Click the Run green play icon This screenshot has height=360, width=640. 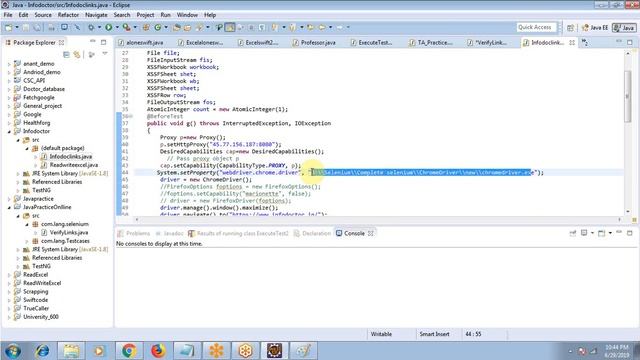coord(109,27)
